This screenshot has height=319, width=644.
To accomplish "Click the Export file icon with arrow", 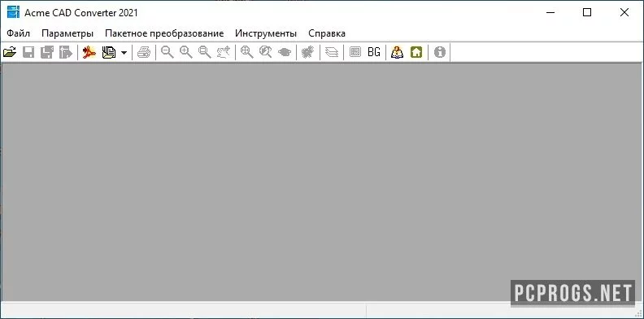I will (66, 52).
